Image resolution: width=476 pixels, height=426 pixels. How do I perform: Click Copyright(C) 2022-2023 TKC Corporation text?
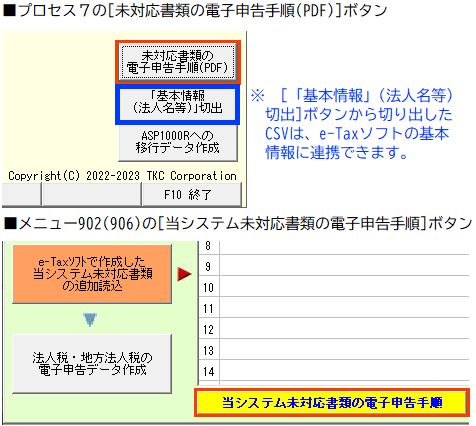point(122,176)
